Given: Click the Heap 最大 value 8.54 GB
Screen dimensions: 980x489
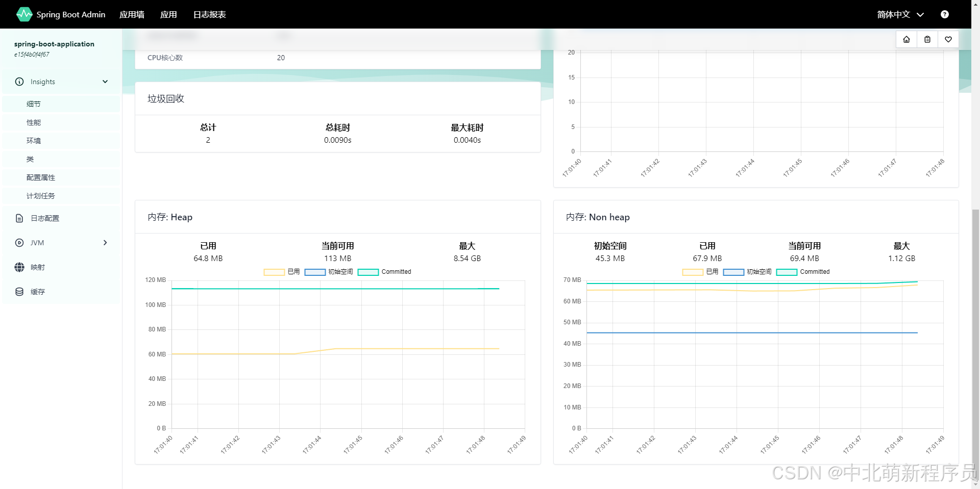Looking at the screenshot, I should pyautogui.click(x=467, y=259).
